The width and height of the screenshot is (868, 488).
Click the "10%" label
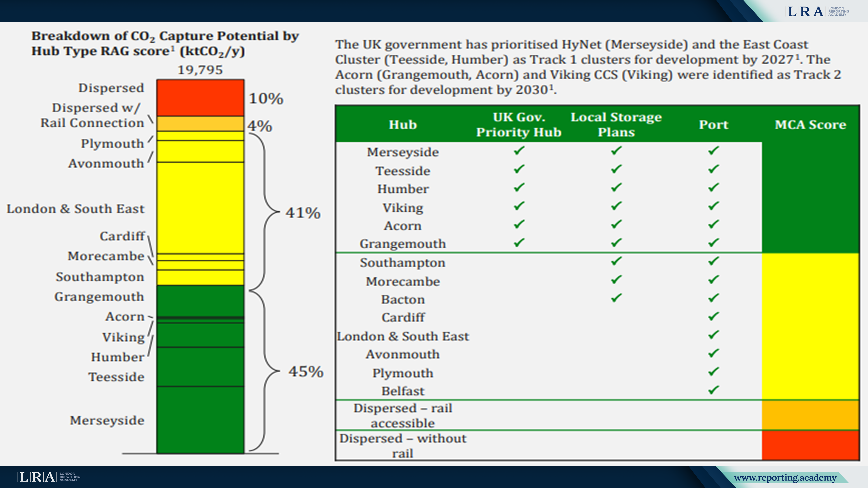click(266, 99)
